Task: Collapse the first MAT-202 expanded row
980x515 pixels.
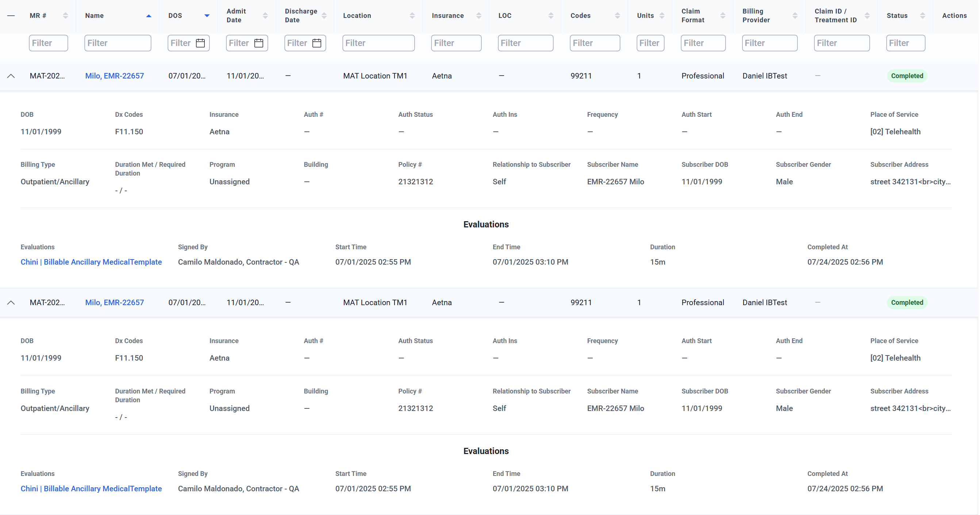Action: (x=11, y=76)
